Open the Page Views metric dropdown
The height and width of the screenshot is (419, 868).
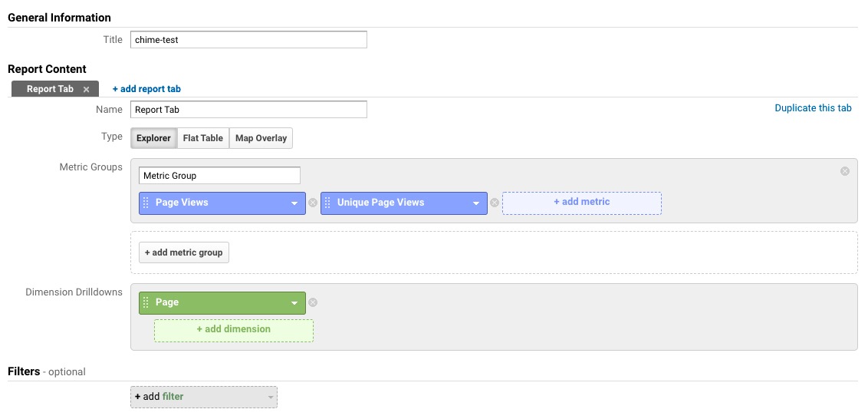click(x=294, y=203)
